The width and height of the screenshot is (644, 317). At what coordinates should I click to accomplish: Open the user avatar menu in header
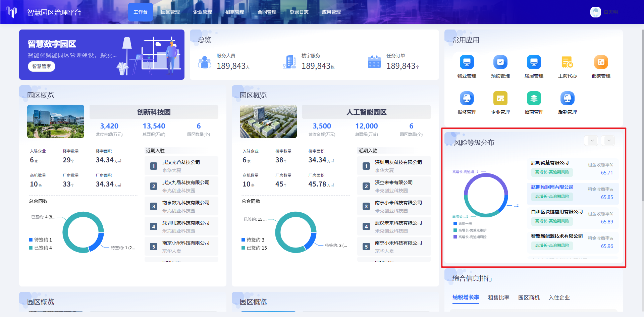[x=595, y=12]
